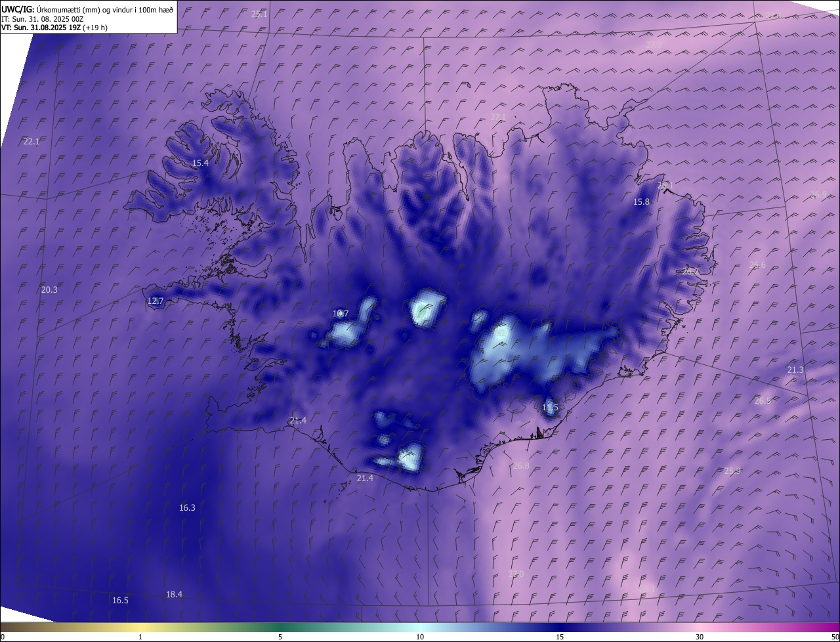The width and height of the screenshot is (840, 642).
Task: Select the 25.9 value over the ocean
Action: coord(732,471)
